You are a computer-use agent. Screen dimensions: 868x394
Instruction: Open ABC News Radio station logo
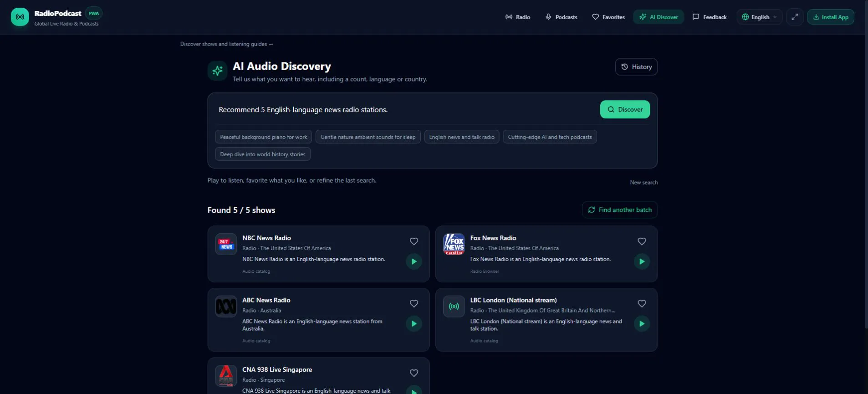click(x=226, y=307)
